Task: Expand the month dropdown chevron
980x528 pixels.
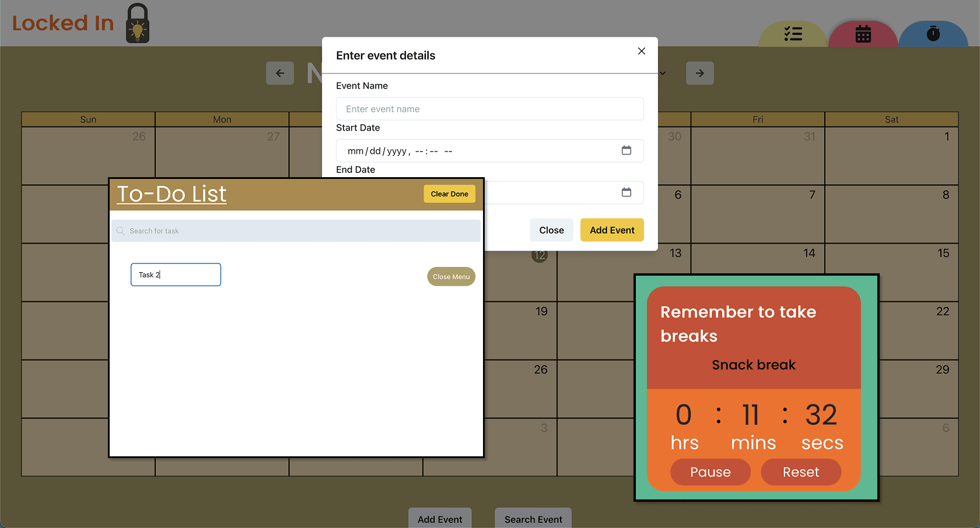Action: [x=663, y=73]
